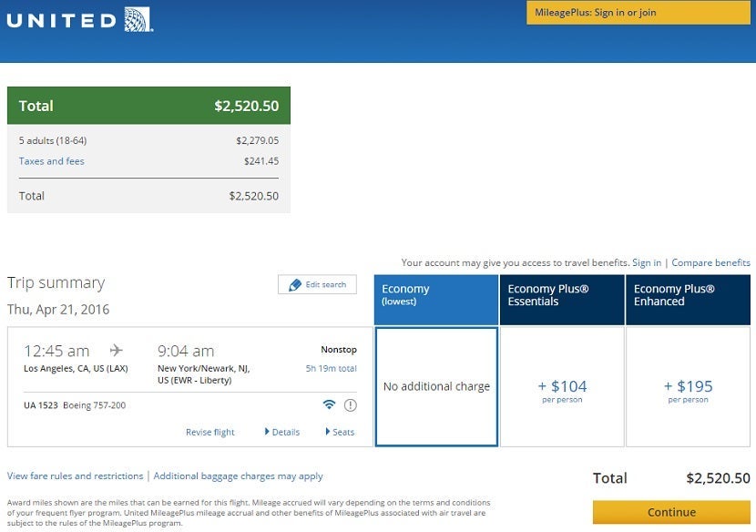The width and height of the screenshot is (756, 532).
Task: Open the flight alert exclamation icon
Action: tap(351, 405)
